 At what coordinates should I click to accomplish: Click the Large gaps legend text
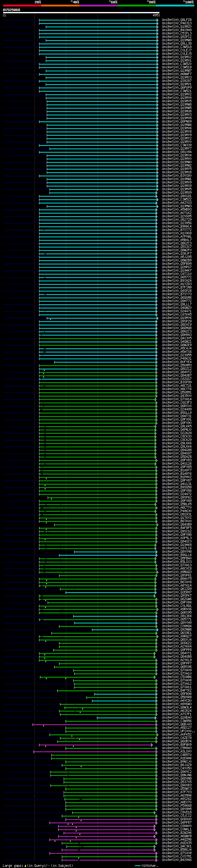38,866
